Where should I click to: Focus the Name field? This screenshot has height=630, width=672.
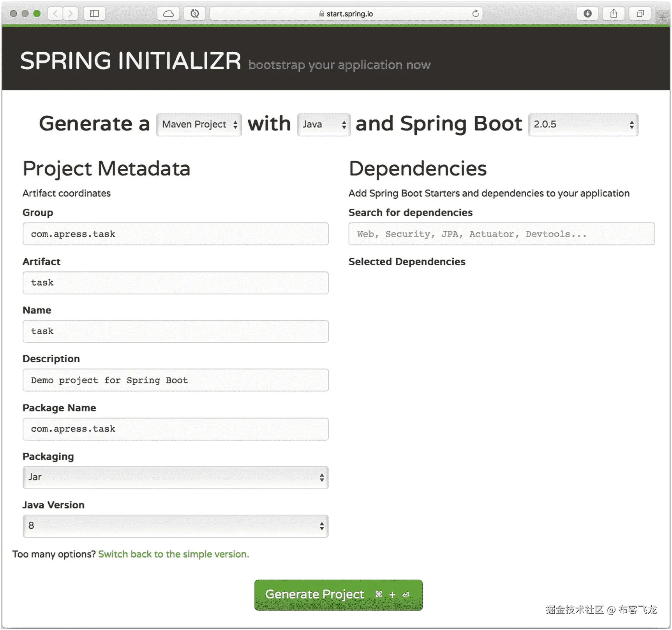[x=176, y=332]
